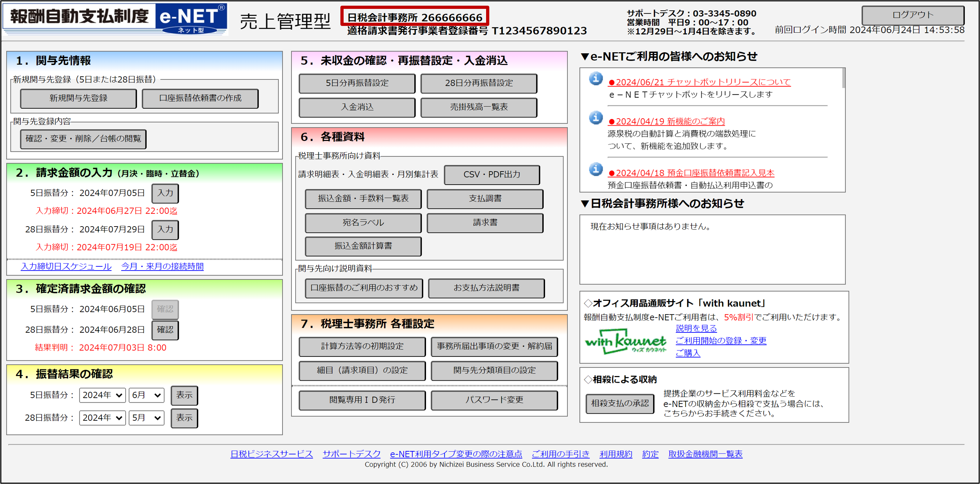Expand the 5月 month dropdown for 28日振替分
The height and width of the screenshot is (484, 980).
click(x=146, y=418)
